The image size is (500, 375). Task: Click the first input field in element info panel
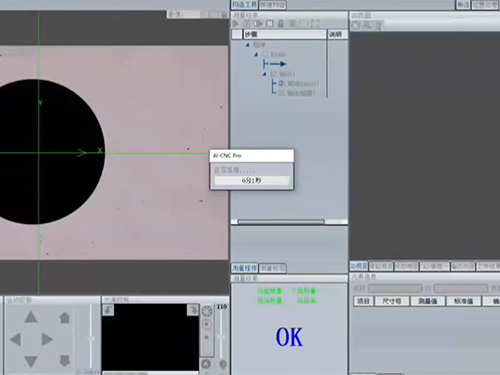(x=395, y=288)
